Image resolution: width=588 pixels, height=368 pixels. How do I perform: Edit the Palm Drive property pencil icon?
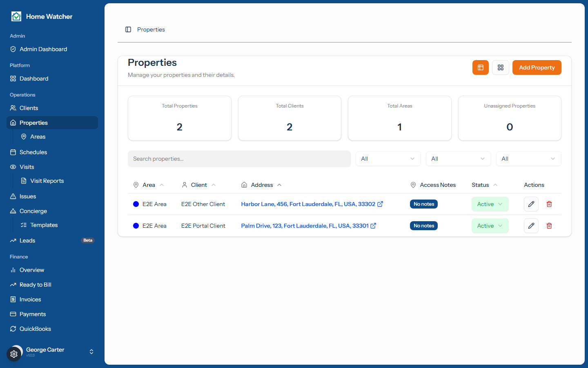(531, 226)
